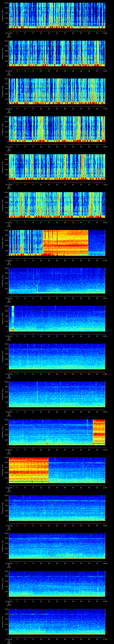Click the 18:00 end time label
Viewport: 114px width, 644px height.
[105, 147]
